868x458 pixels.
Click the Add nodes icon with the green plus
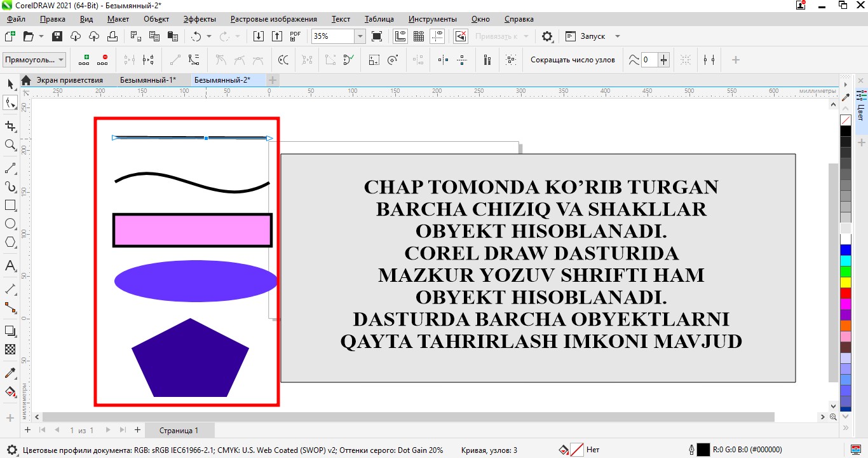tap(84, 60)
